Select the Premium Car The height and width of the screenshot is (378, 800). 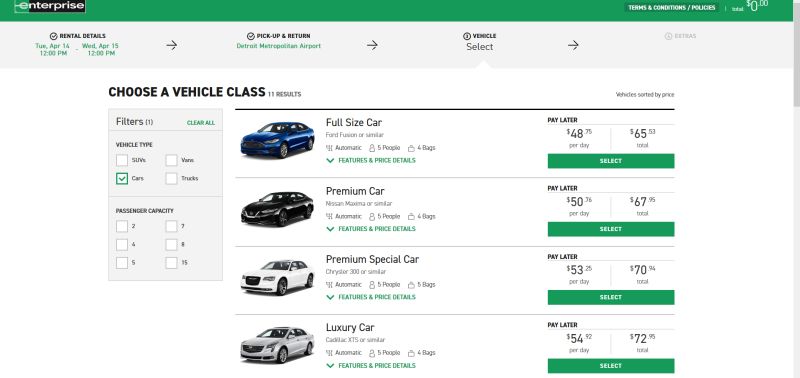[611, 229]
